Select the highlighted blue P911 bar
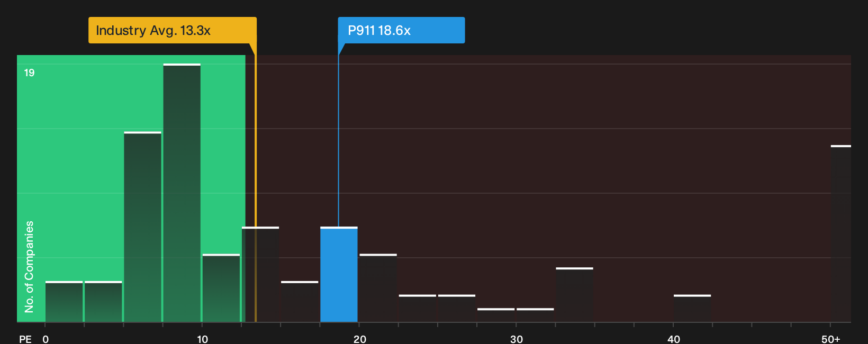Image resolution: width=868 pixels, height=344 pixels. [339, 274]
